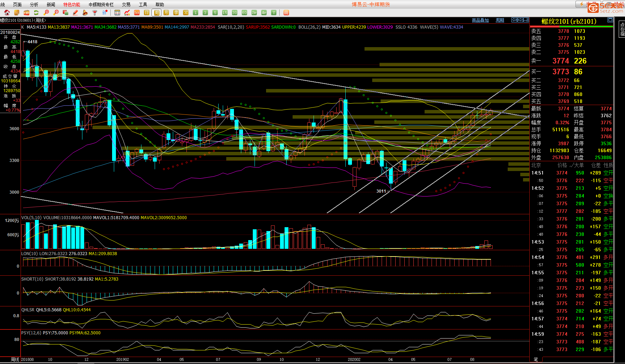Select the 1-minute period

tap(196, 13)
